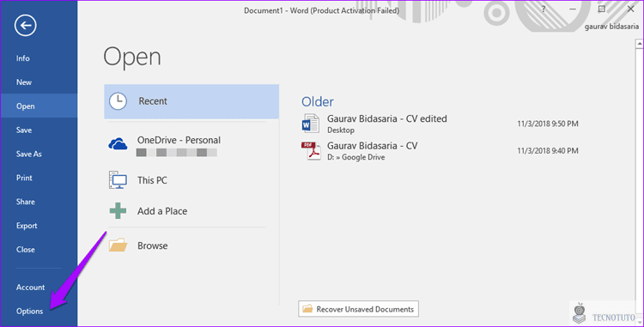Open the Share page

tap(39, 202)
